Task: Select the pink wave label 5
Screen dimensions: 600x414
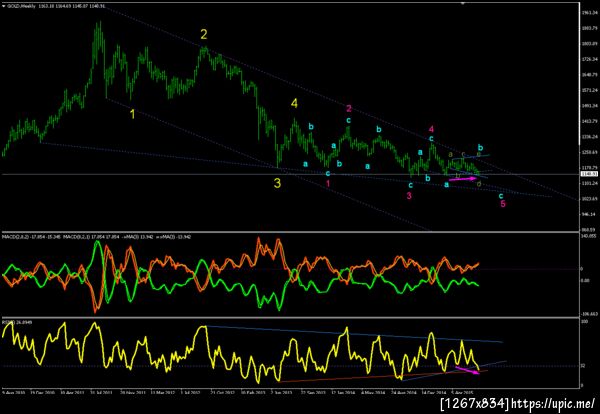Action: click(x=503, y=204)
